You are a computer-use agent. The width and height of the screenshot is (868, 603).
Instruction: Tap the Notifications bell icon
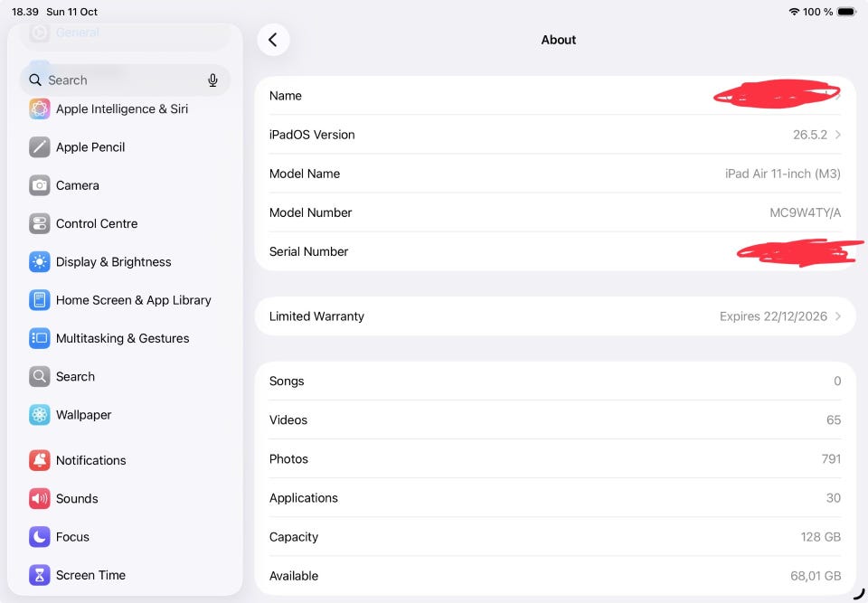pos(39,459)
